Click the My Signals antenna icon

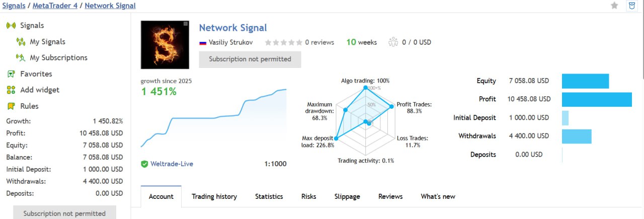pos(21,42)
